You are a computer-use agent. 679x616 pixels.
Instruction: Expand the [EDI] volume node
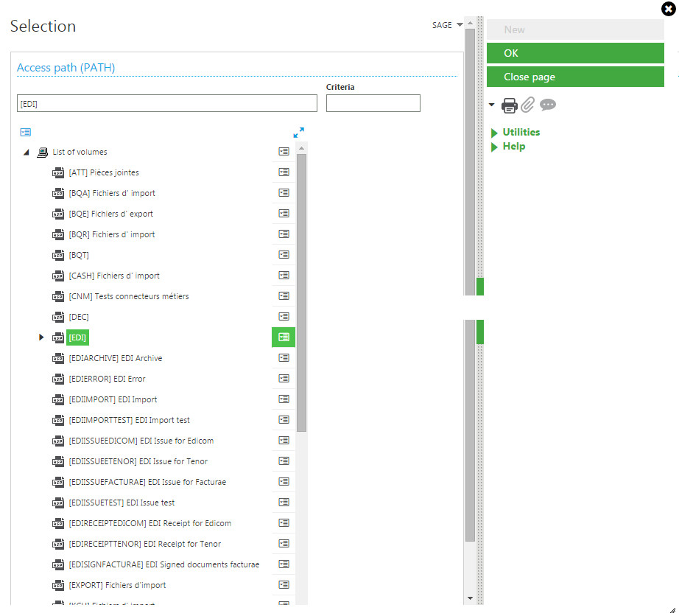42,337
